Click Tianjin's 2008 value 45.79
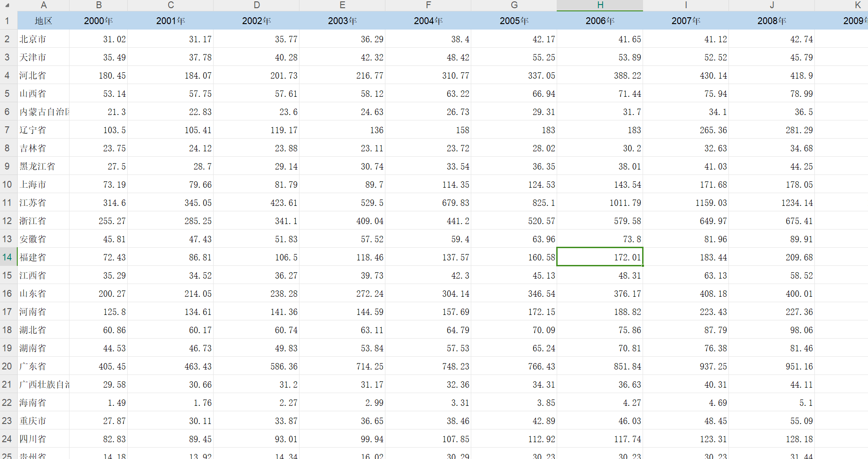The height and width of the screenshot is (459, 868). tap(772, 57)
